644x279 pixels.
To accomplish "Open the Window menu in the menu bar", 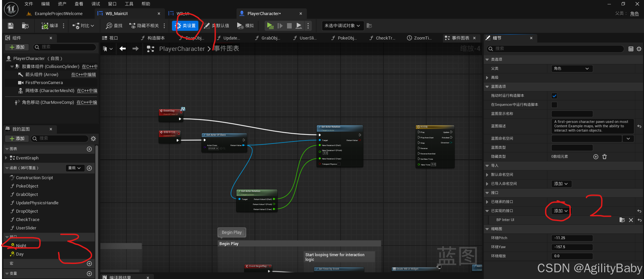I will (x=112, y=4).
